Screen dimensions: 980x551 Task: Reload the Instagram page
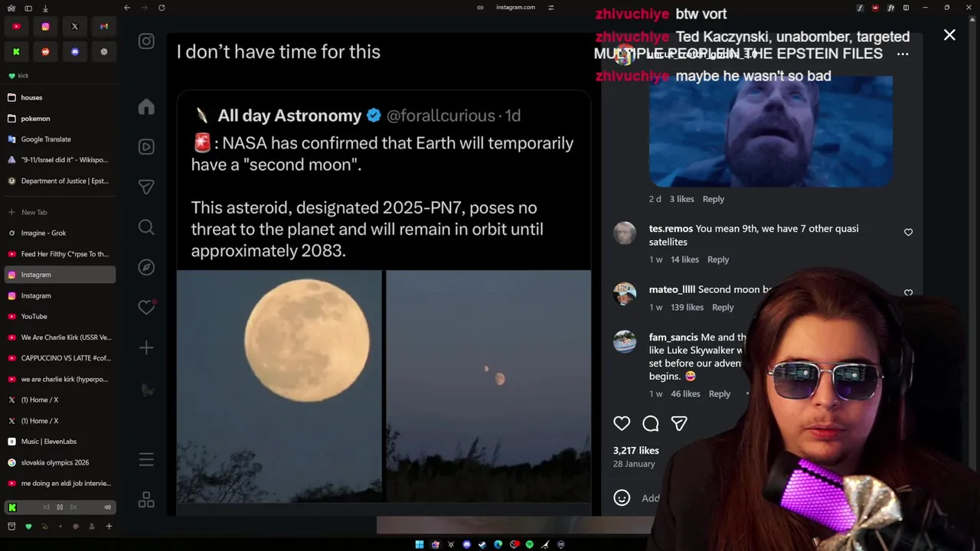(x=162, y=8)
